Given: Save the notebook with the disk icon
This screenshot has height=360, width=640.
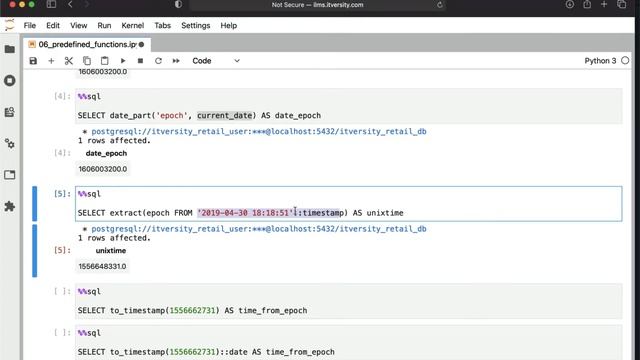Looking at the screenshot, I should (33, 61).
